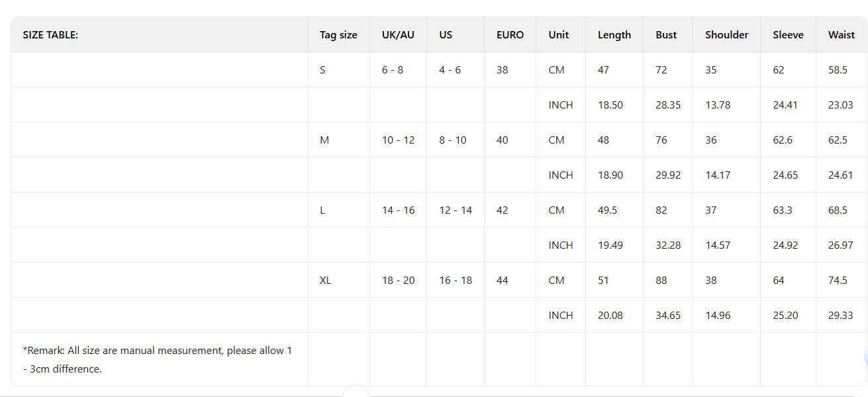
Task: Click the "Tag size" column header
Action: [338, 35]
